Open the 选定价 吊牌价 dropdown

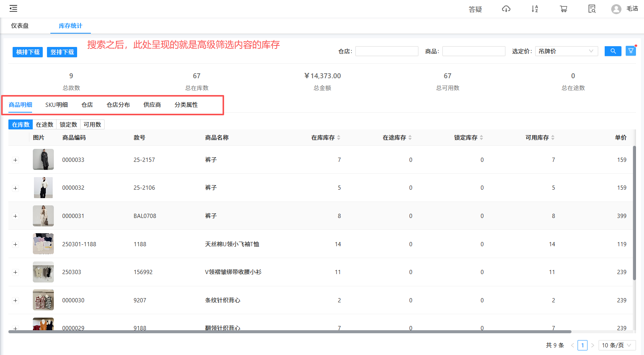coord(566,51)
